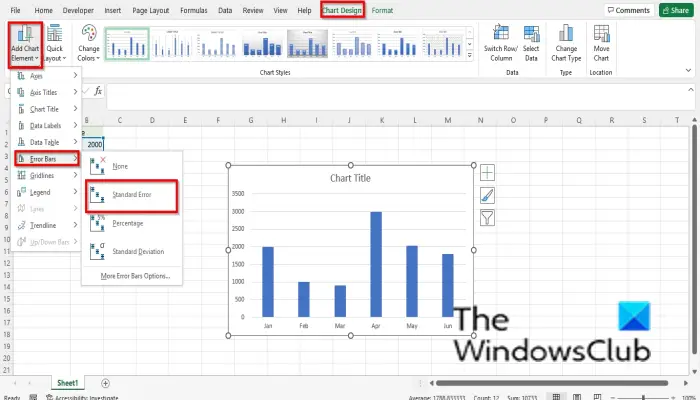This screenshot has height=400, width=700.
Task: Switch to the Page Layout tab
Action: point(150,10)
